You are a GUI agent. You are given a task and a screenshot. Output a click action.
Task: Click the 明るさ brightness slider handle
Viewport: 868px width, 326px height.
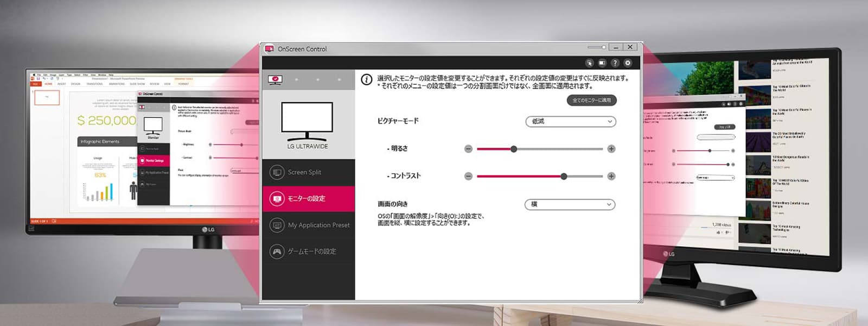pos(514,149)
